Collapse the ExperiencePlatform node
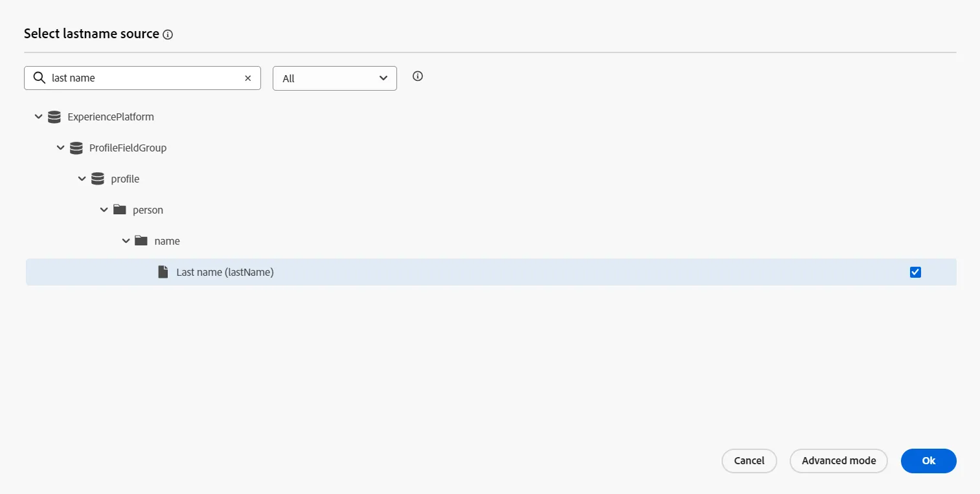This screenshot has width=980, height=494. click(38, 117)
